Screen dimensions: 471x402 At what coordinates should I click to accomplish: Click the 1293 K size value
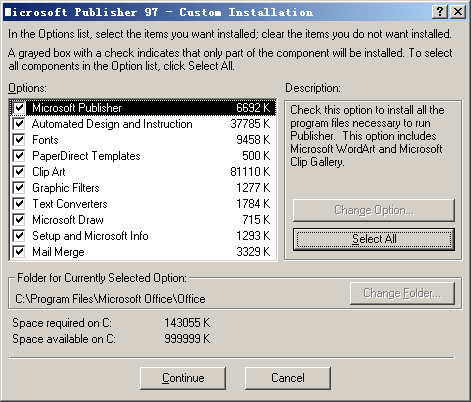[x=253, y=236]
